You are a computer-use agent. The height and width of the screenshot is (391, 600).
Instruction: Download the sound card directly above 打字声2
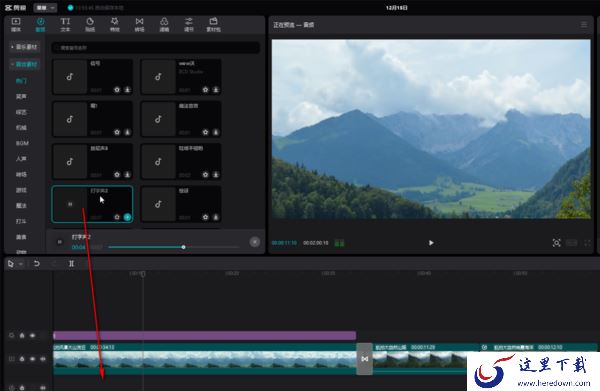[x=127, y=175]
